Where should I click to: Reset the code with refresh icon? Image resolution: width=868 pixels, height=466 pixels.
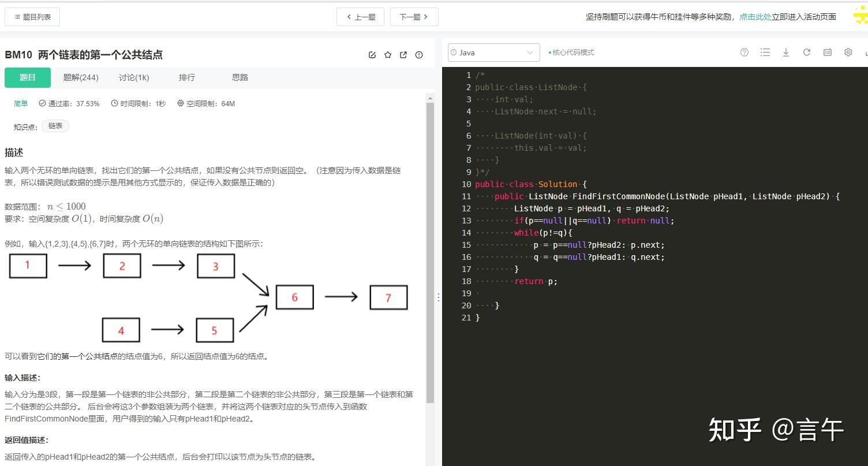tap(806, 52)
